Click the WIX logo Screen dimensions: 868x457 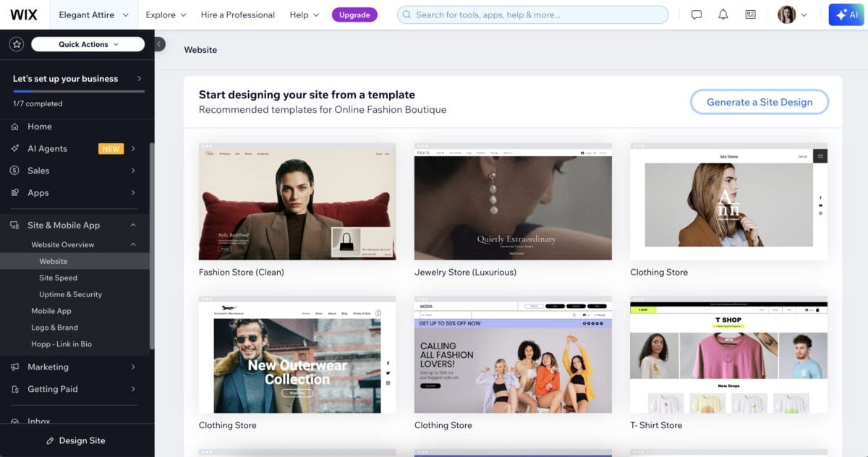click(x=25, y=14)
